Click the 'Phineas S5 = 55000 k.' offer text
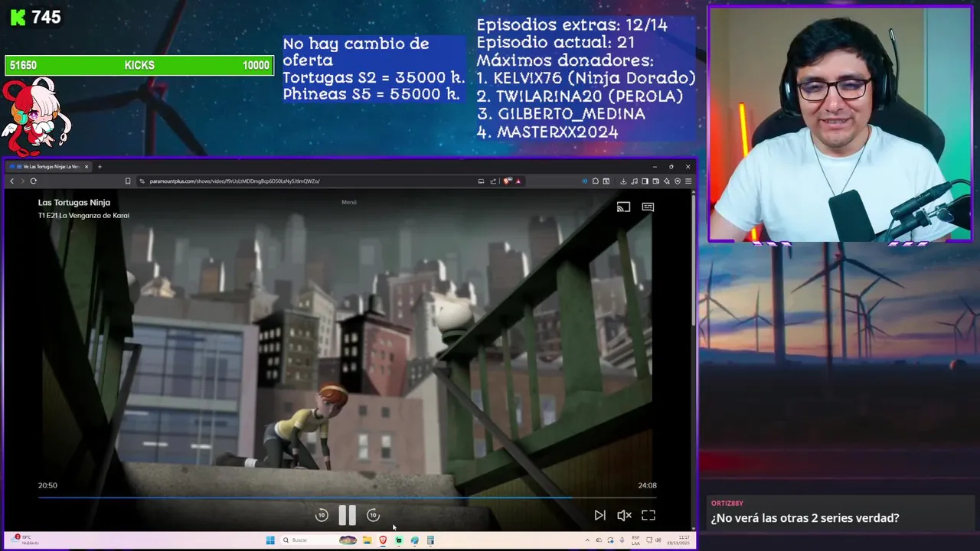980x551 pixels. click(371, 94)
